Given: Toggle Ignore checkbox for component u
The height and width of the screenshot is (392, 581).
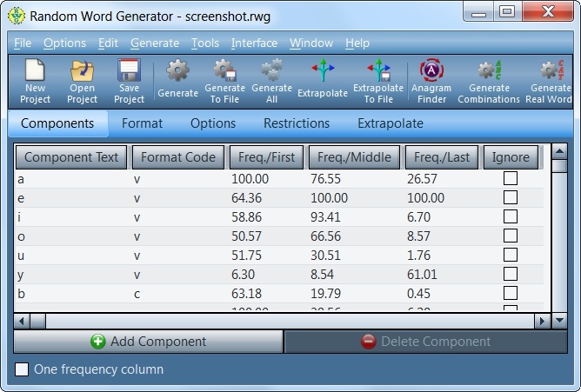Looking at the screenshot, I should coord(511,255).
